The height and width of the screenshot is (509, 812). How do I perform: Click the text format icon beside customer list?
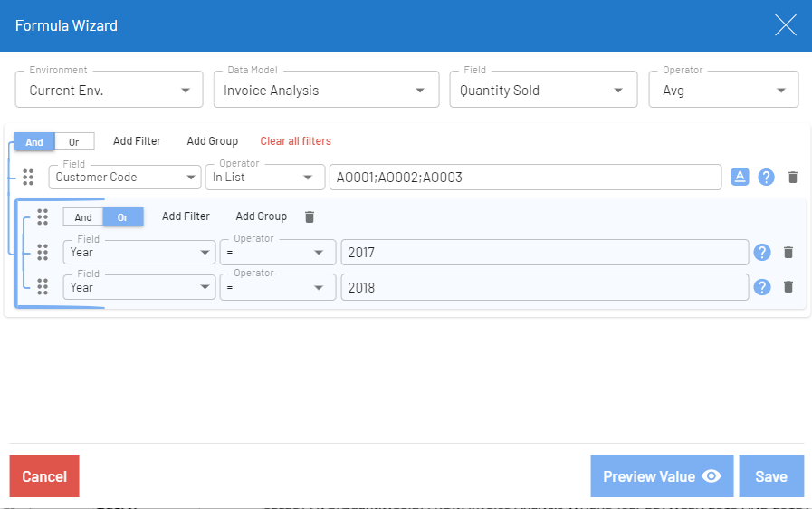[740, 178]
